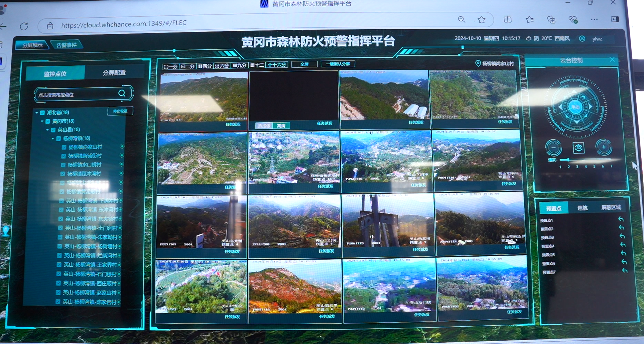Viewport: 644px width, 344px height.
Task: Uncheck the 杨柳湾镇(18) checkbox
Action: (x=59, y=138)
